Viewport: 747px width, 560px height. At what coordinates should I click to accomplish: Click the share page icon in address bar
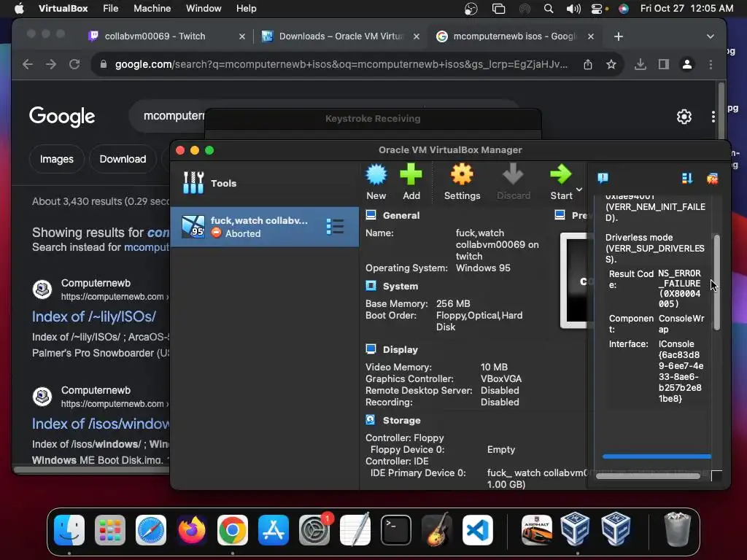click(588, 64)
